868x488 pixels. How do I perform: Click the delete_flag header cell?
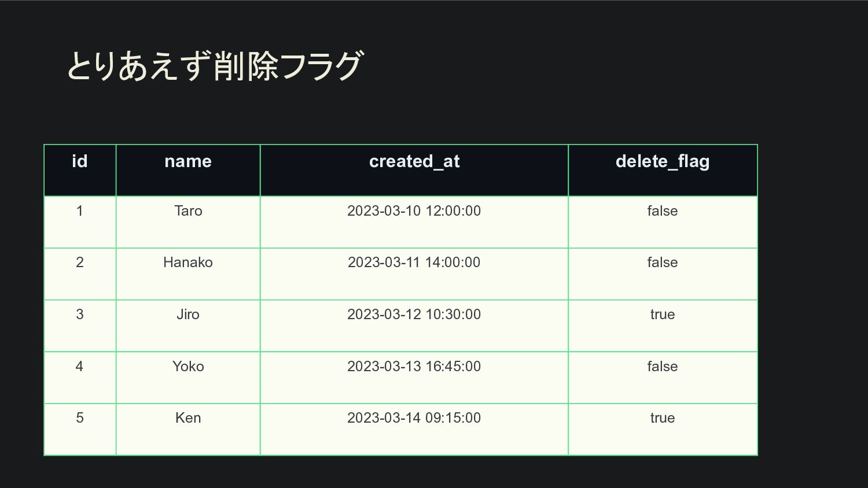[x=663, y=170]
